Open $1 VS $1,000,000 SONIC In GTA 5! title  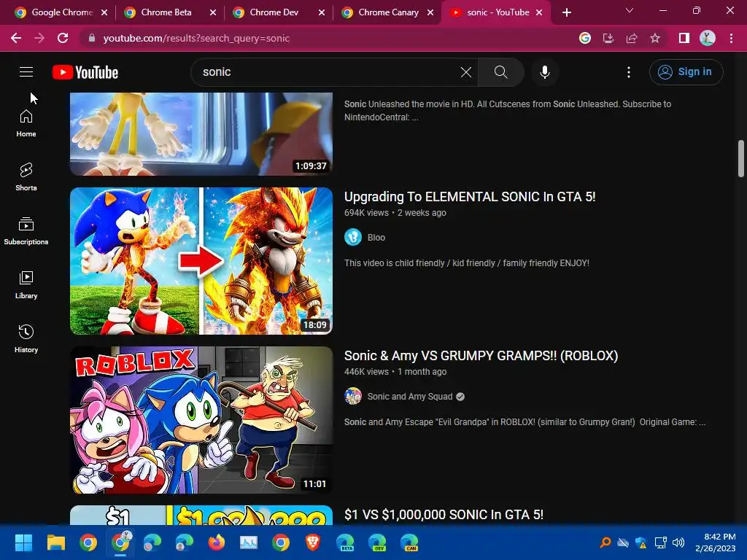pyautogui.click(x=444, y=515)
